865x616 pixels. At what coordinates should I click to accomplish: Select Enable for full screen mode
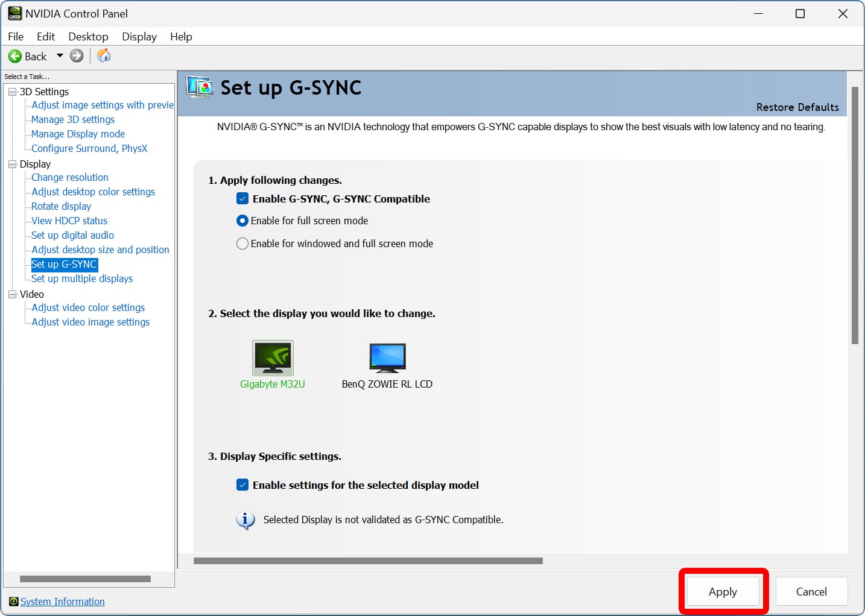[242, 221]
